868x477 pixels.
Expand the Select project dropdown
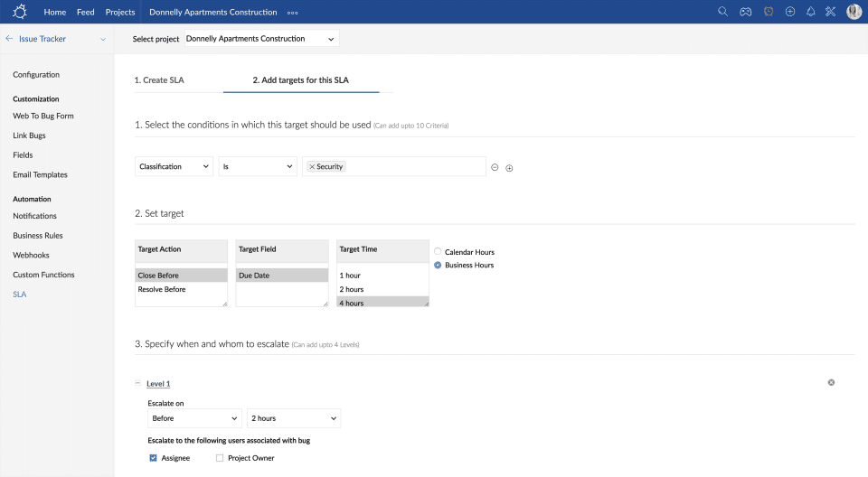260,39
